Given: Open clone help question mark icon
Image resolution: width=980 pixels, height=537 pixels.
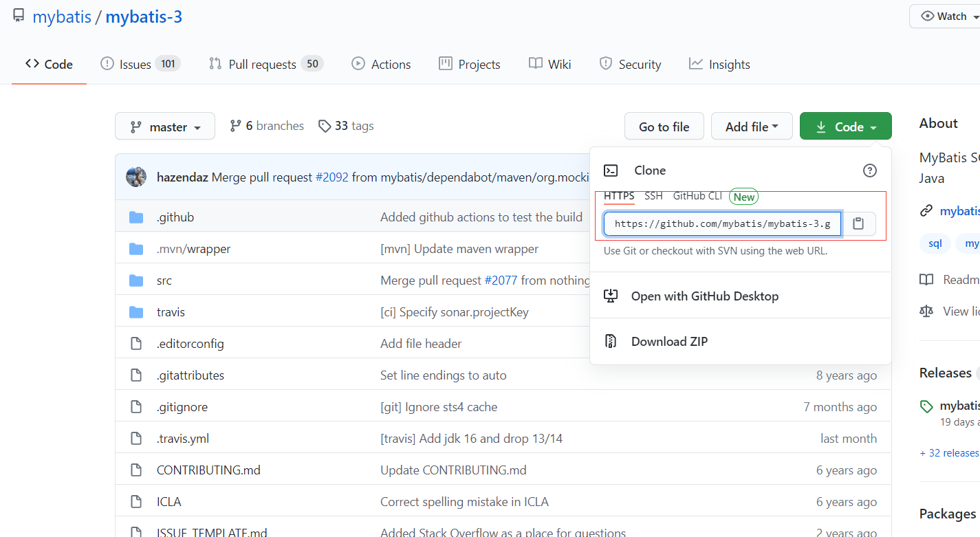Looking at the screenshot, I should point(870,171).
